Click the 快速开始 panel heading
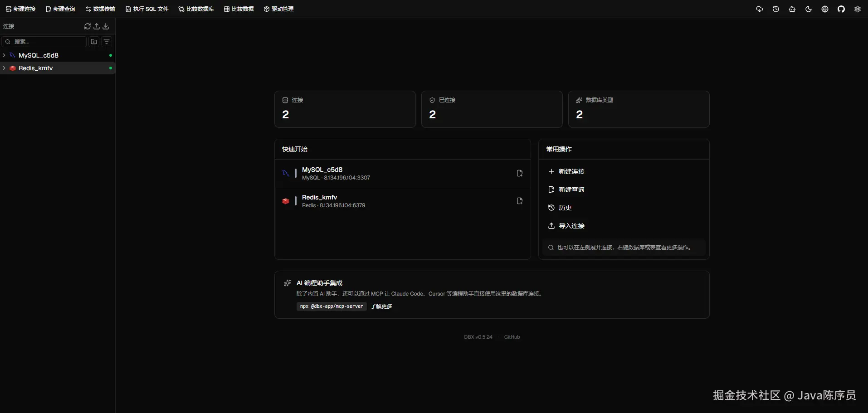Viewport: 868px width, 413px height. click(295, 149)
